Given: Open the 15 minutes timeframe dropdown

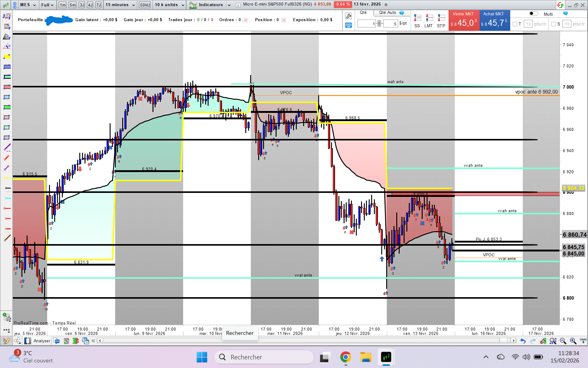Looking at the screenshot, I should [120, 5].
